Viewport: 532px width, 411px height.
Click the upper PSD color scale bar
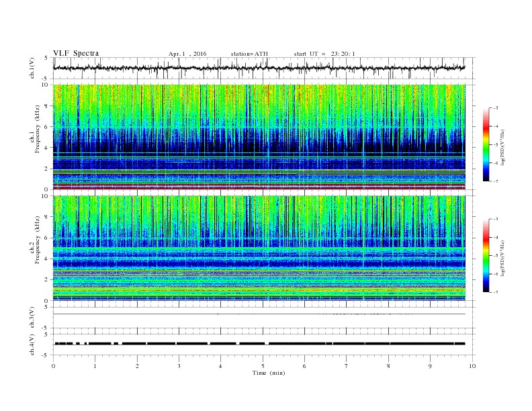click(x=486, y=144)
